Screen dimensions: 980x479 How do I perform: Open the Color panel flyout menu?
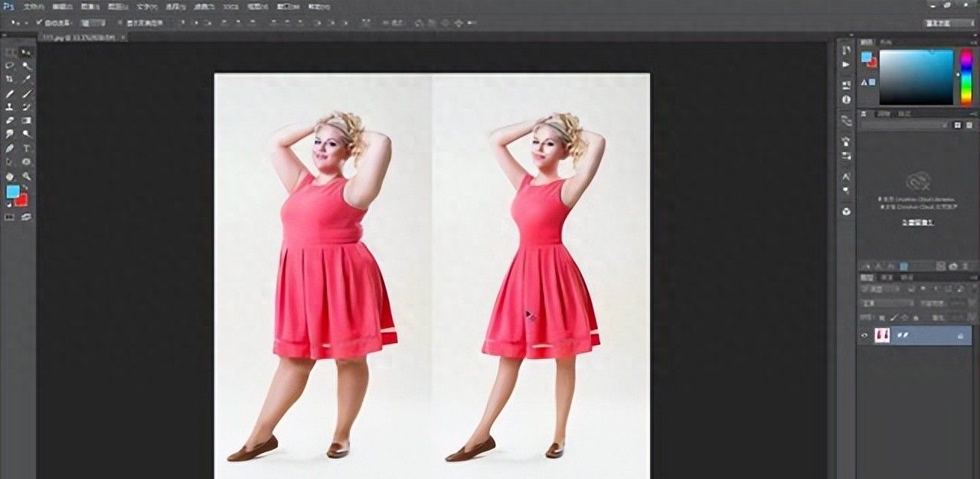click(973, 42)
